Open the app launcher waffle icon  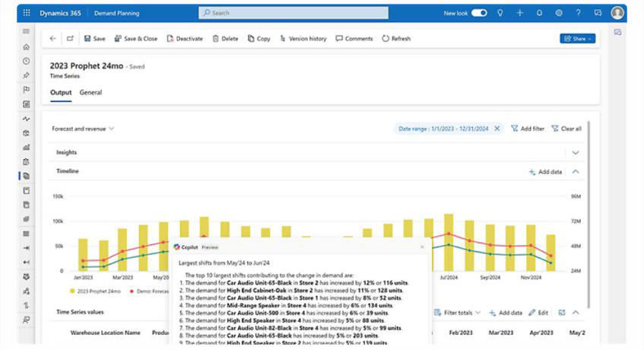point(27,13)
